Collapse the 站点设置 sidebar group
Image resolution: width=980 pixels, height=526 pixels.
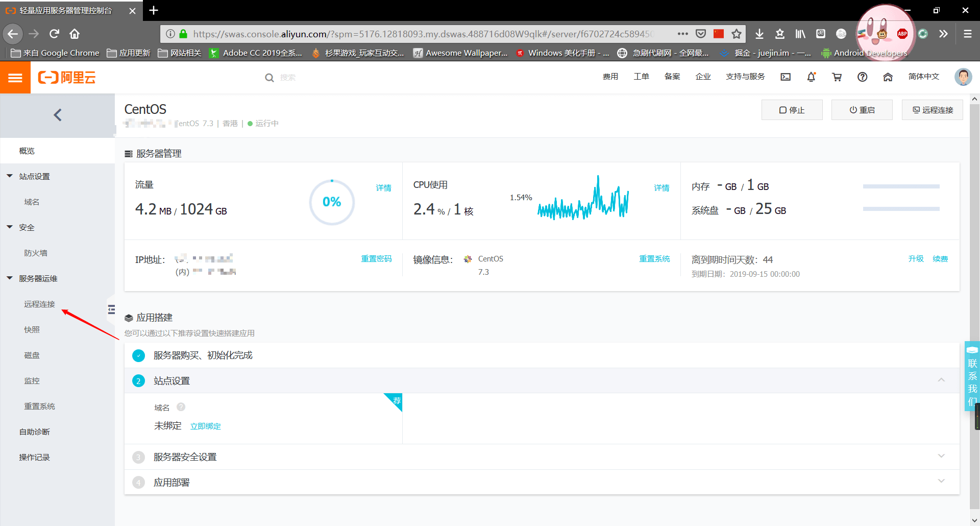[x=10, y=176]
